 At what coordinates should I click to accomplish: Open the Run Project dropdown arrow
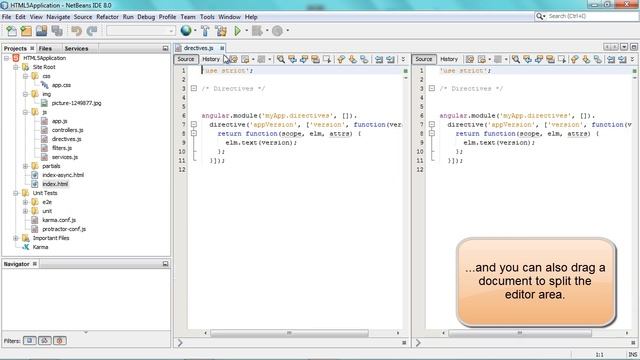(x=246, y=31)
